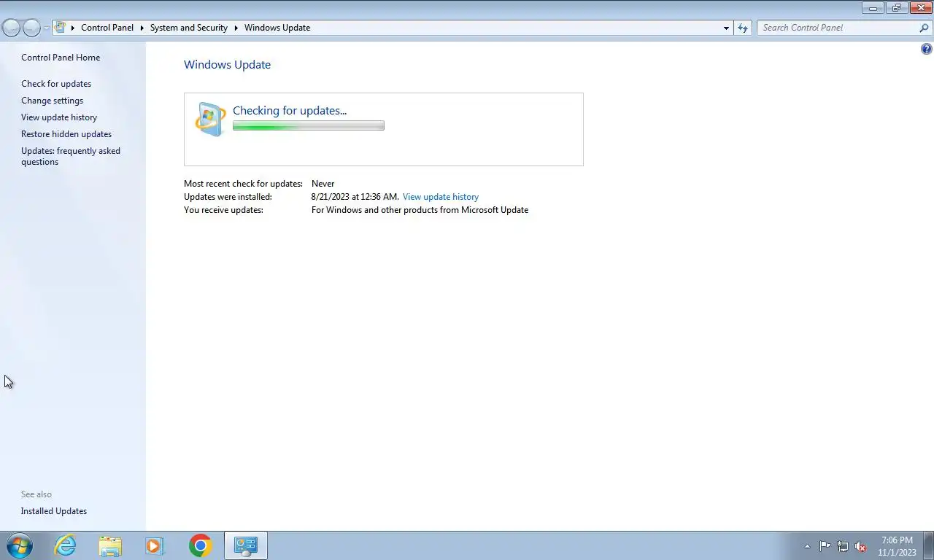
Task: Click View update history link beside install date
Action: (441, 197)
